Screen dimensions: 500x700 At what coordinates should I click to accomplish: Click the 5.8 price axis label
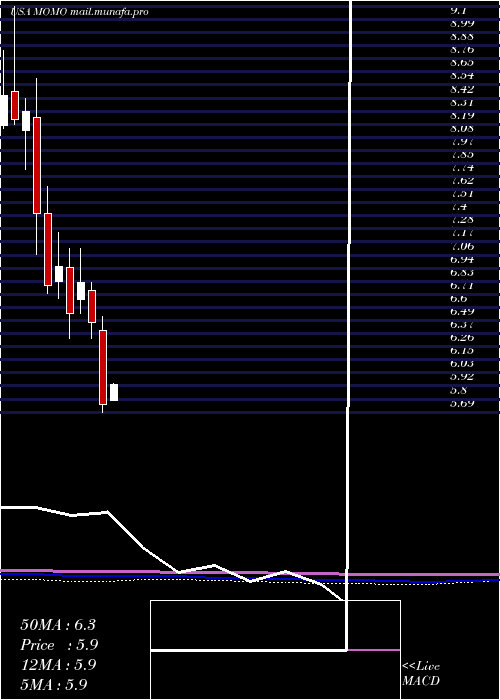pos(458,390)
